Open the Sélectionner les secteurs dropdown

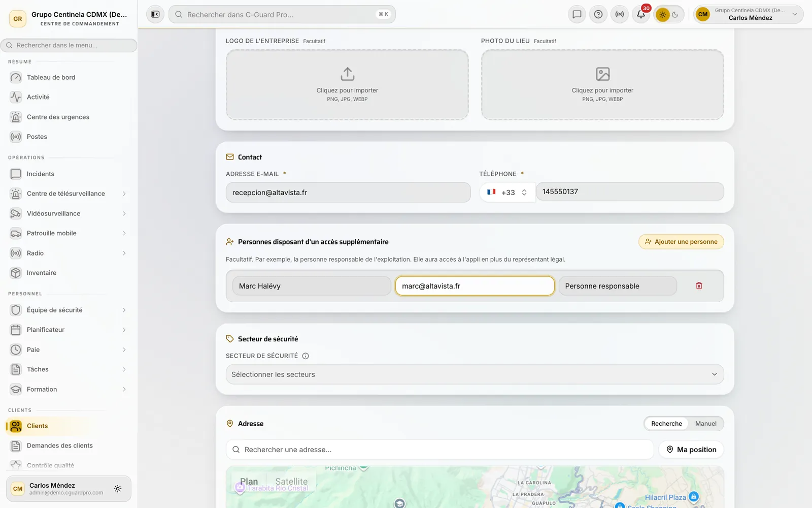pyautogui.click(x=475, y=374)
